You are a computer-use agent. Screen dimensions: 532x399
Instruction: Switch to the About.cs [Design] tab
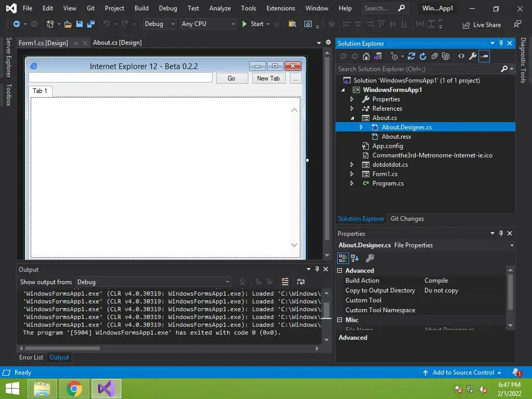tap(117, 43)
